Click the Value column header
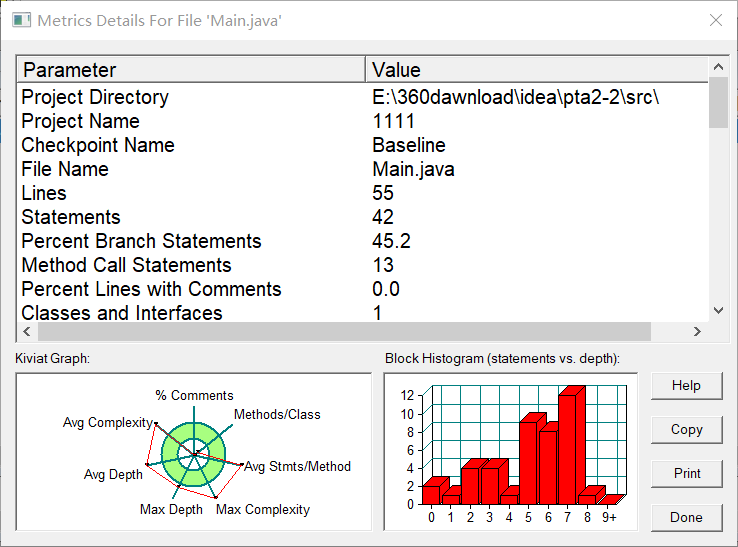This screenshot has width=738, height=547. pos(537,70)
